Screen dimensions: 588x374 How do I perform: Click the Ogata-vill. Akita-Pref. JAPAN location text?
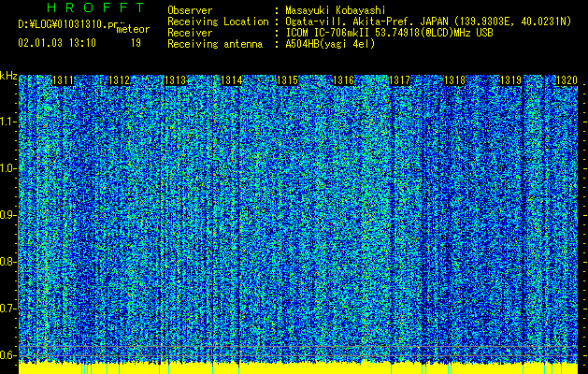click(428, 22)
